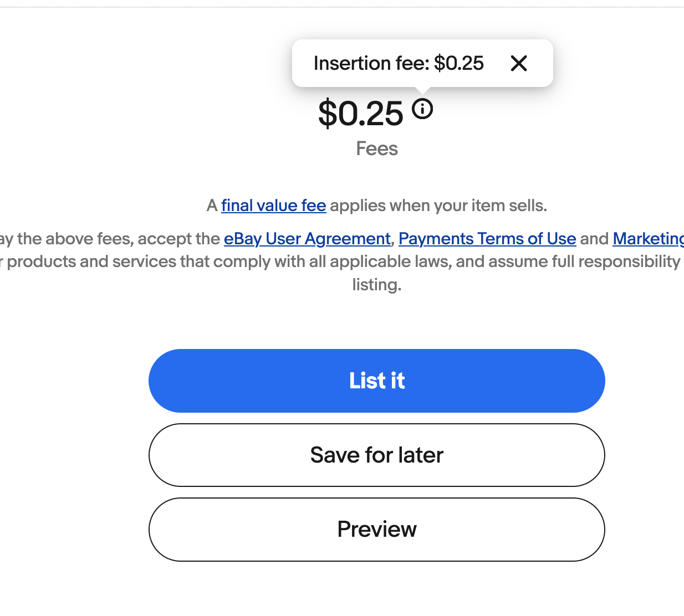Follow the Marketing terms link

point(648,239)
